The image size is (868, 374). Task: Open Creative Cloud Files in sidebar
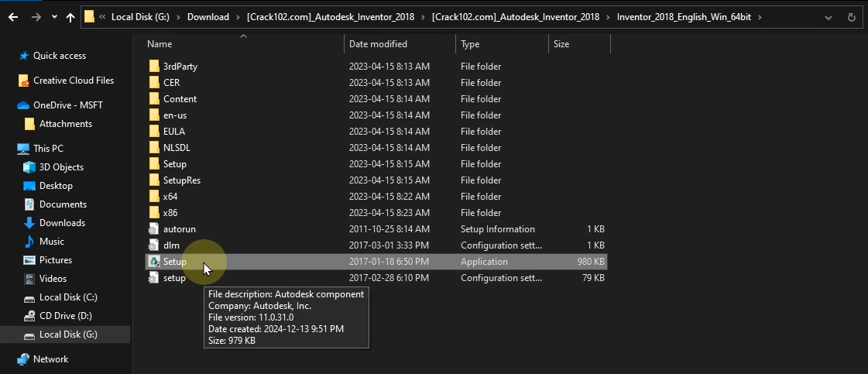point(73,81)
